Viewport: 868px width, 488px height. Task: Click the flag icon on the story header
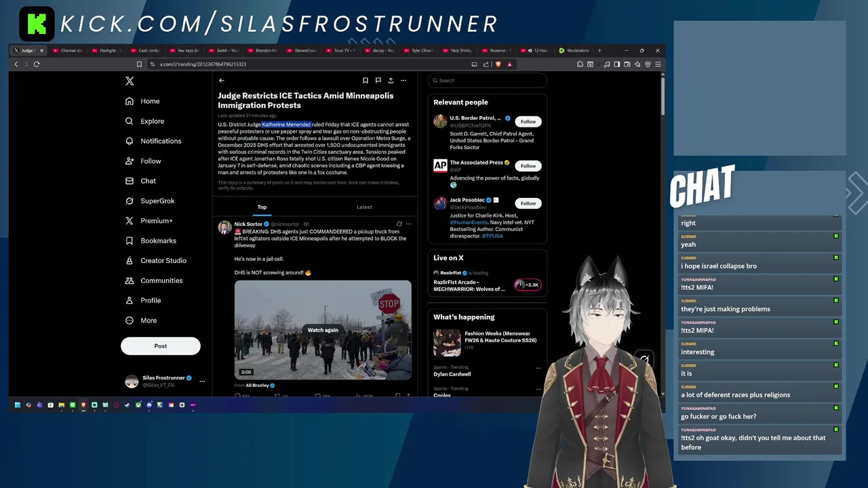(378, 81)
